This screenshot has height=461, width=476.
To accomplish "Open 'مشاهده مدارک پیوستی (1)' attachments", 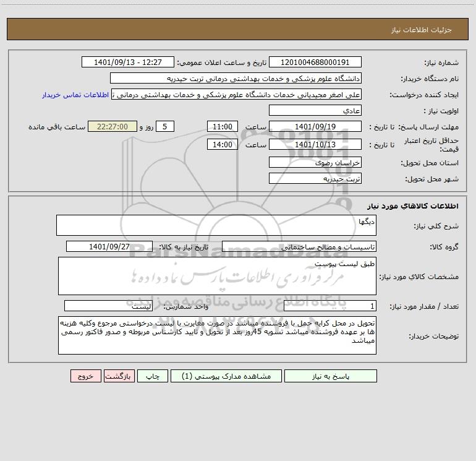I will pos(226,376).
